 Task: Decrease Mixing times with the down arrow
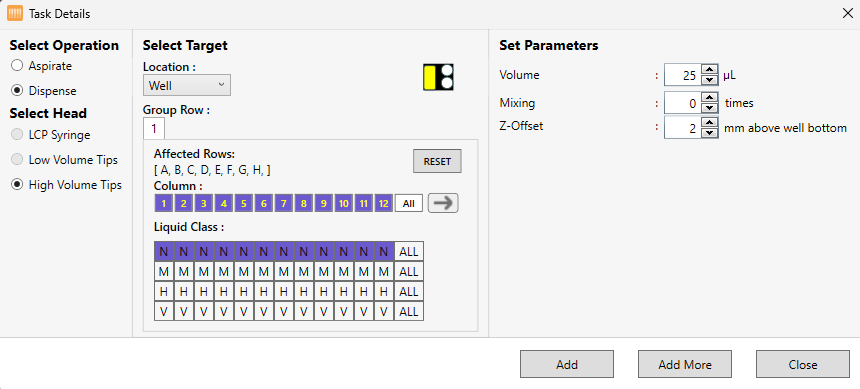(x=710, y=108)
